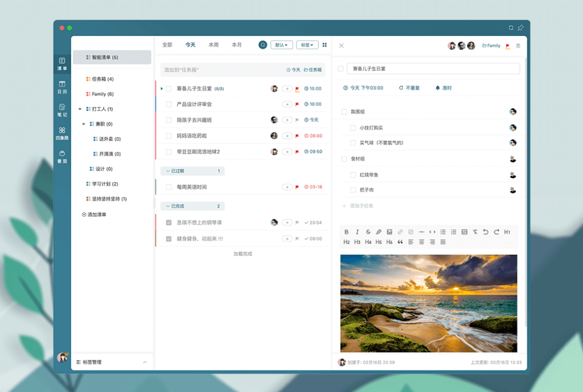Screen dimensions: 583x392
Task: Open the 清单 (lists) sidebar view
Action: pos(62,64)
